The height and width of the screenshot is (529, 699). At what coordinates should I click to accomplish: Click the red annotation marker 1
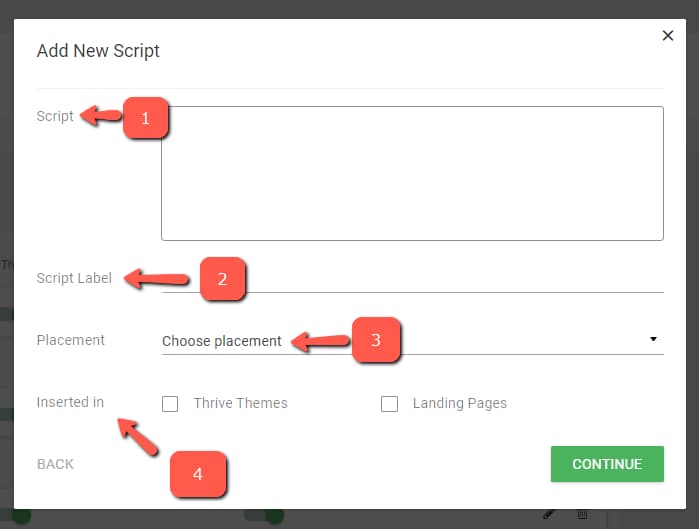click(145, 118)
